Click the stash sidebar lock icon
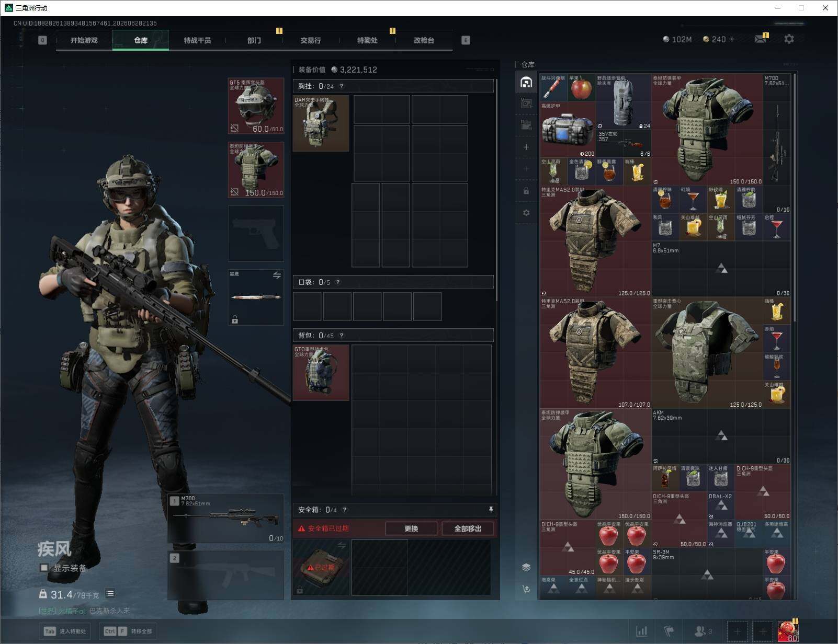 coord(526,191)
